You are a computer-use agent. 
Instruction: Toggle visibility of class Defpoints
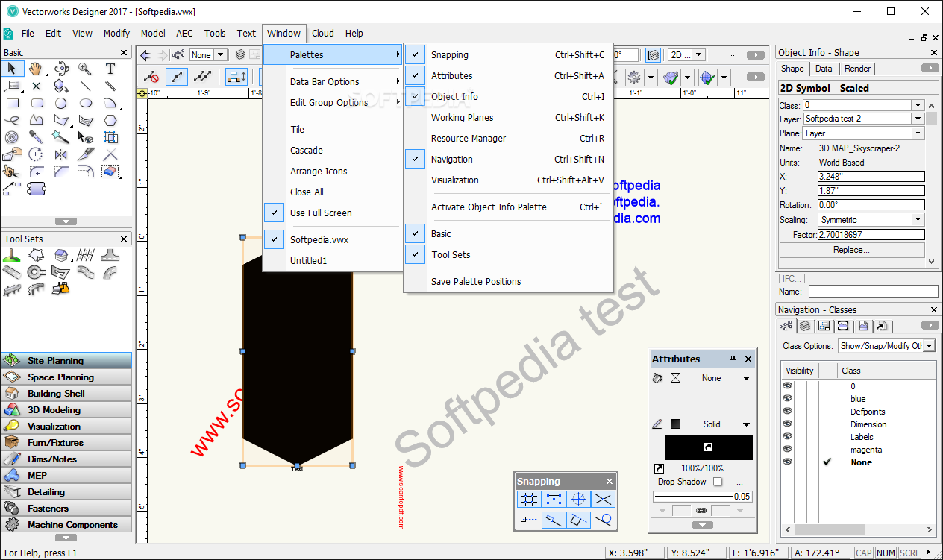(x=787, y=412)
